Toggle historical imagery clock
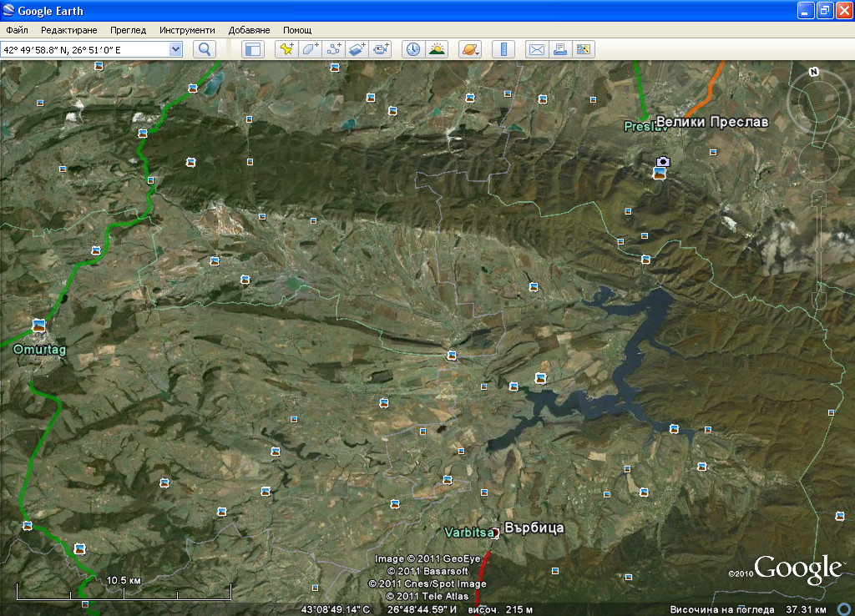The width and height of the screenshot is (855, 616). pos(413,49)
